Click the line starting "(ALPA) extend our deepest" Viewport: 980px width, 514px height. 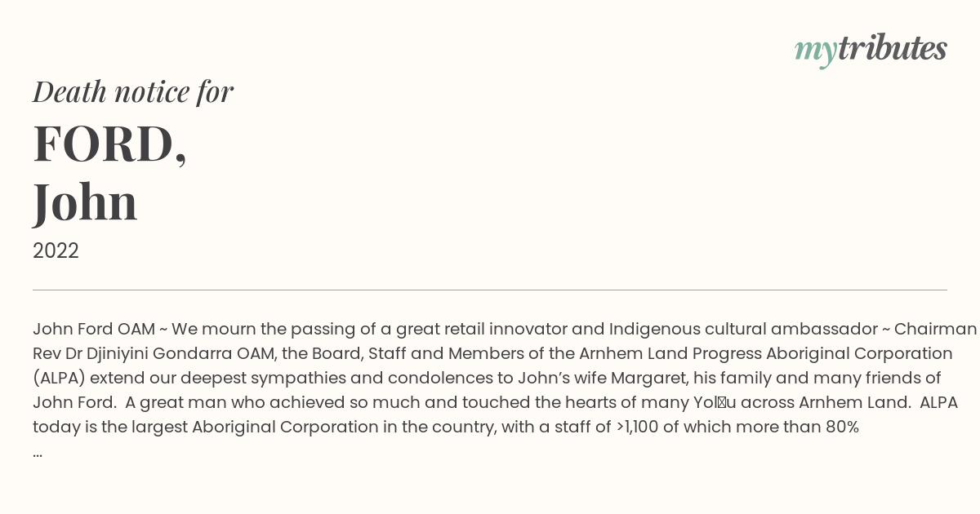(487, 379)
